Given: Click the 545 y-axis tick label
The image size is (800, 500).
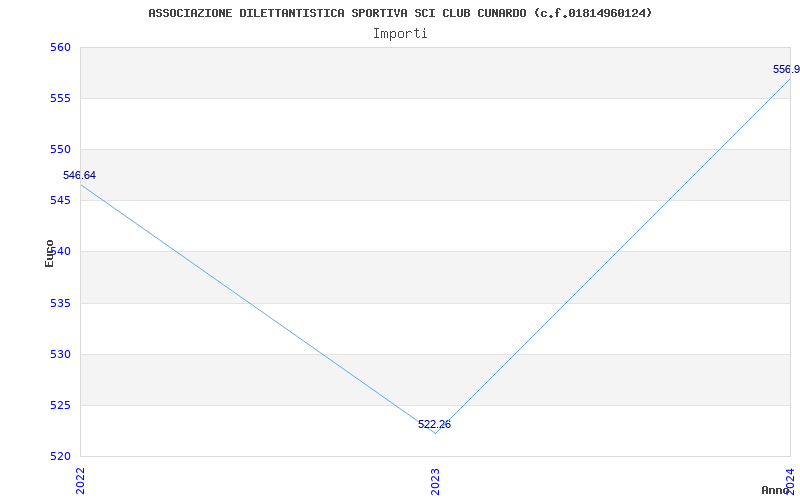Looking at the screenshot, I should [60, 201].
